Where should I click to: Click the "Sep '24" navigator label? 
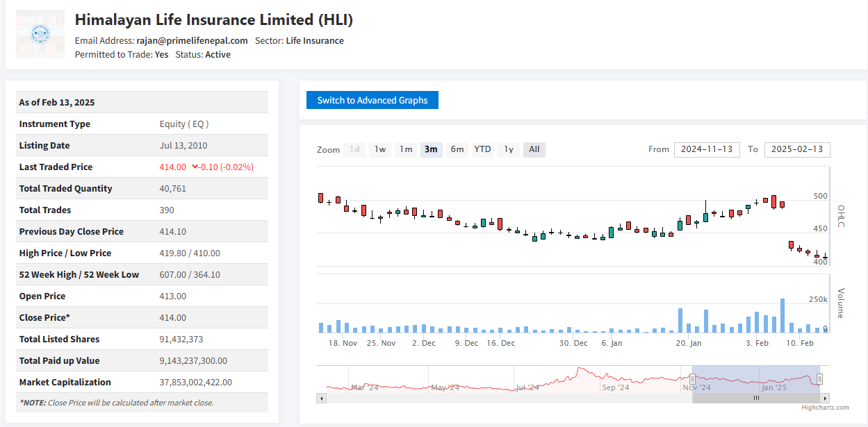coord(616,387)
